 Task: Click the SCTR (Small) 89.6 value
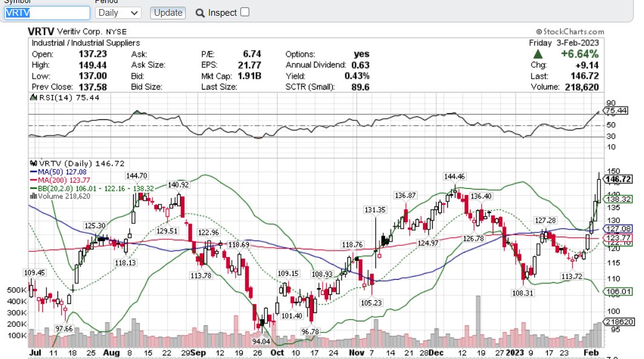click(360, 87)
